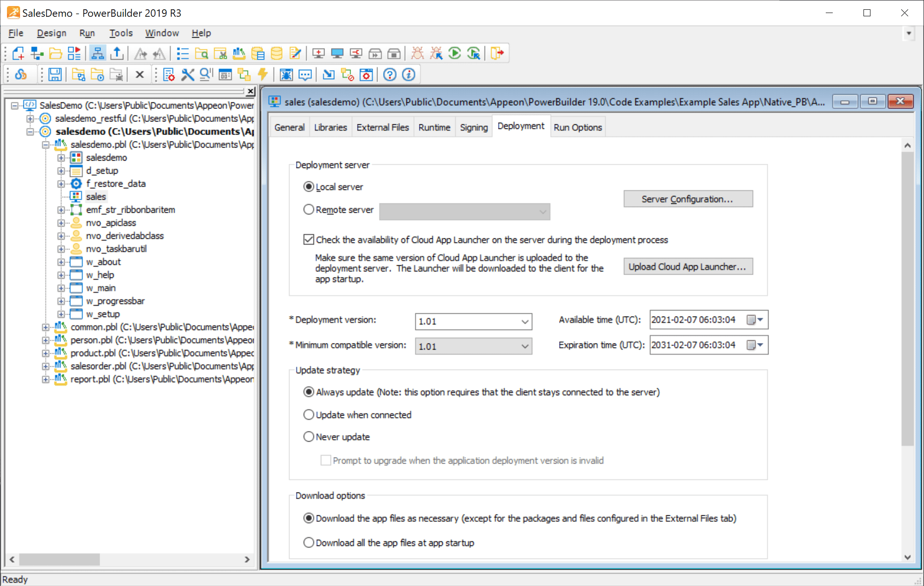Screen dimensions: 924x586
Task: Click the Incremental Build Workspace monitor icon
Action: point(318,54)
